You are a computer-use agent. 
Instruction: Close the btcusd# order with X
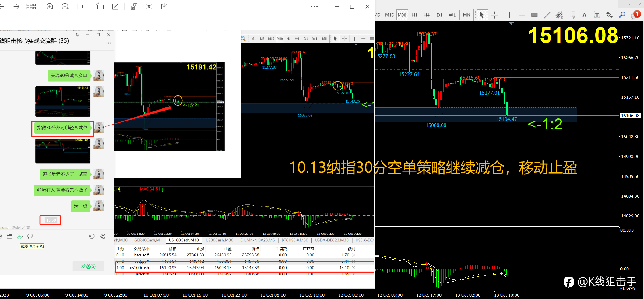(354, 255)
